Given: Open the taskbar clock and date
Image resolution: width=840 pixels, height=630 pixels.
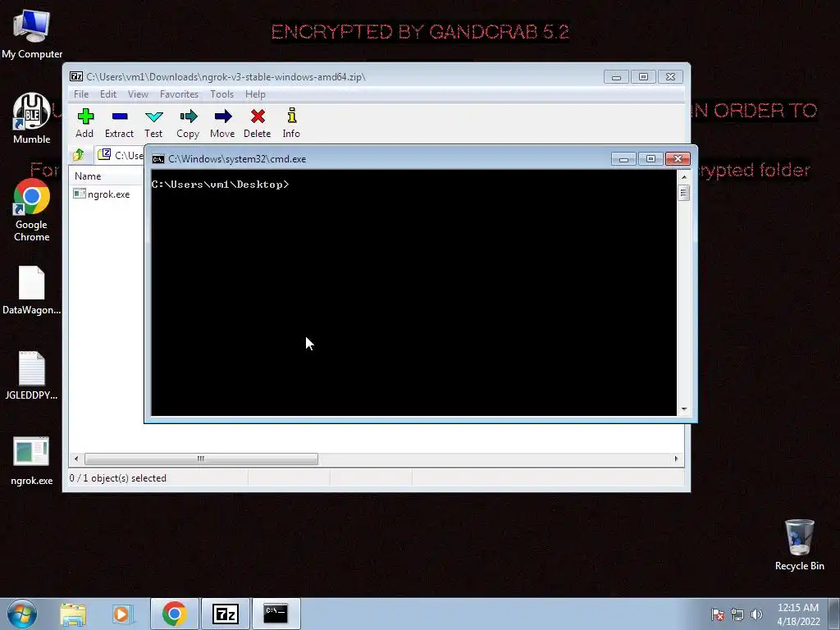Looking at the screenshot, I should click(x=798, y=614).
